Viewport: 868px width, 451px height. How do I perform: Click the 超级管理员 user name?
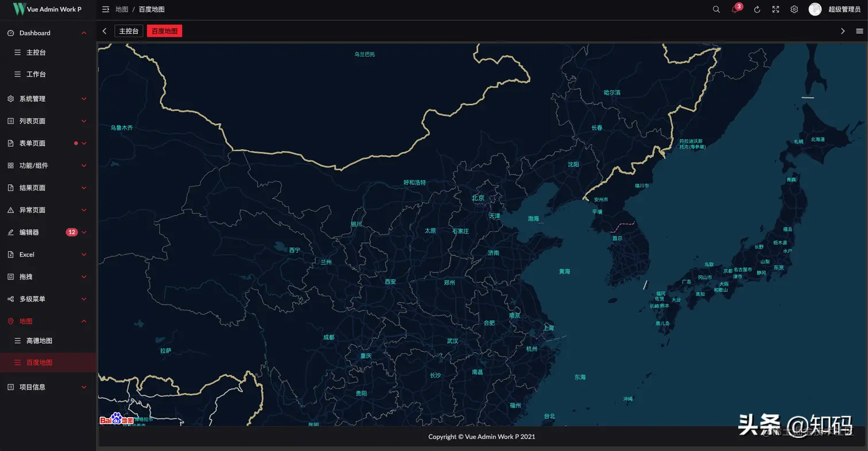[844, 10]
